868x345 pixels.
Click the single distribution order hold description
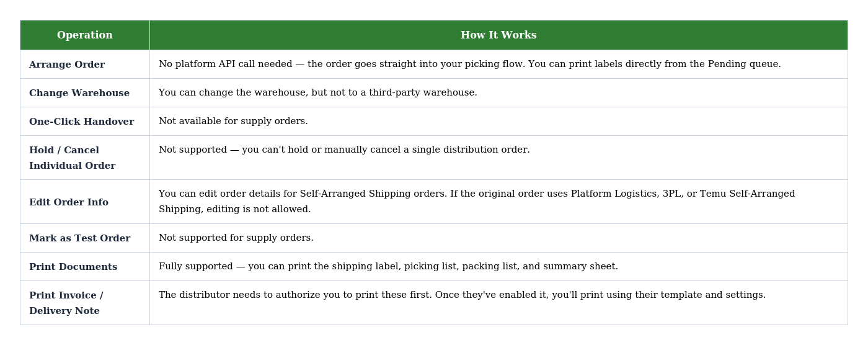pyautogui.click(x=344, y=150)
